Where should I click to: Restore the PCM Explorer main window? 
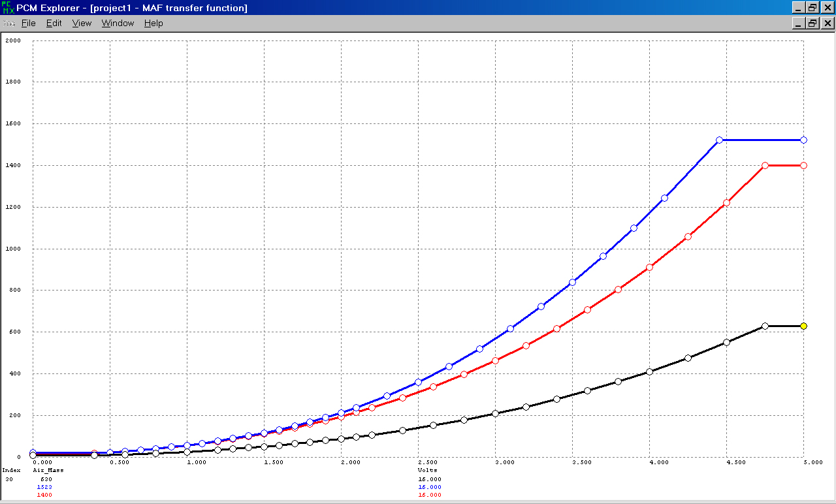(x=812, y=8)
